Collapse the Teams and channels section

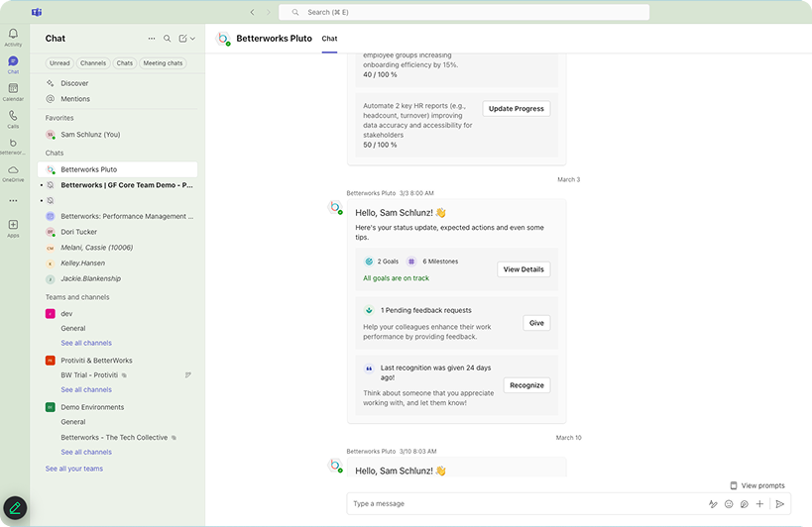pos(77,297)
